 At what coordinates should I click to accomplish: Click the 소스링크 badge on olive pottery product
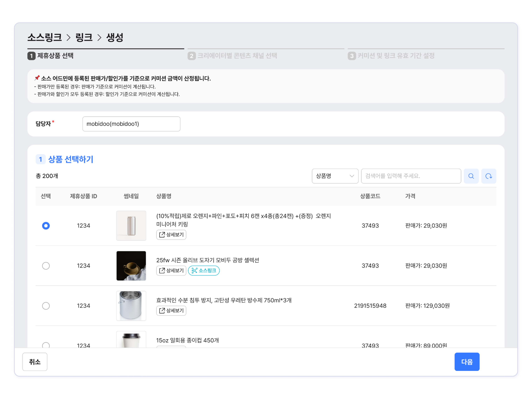coord(204,271)
